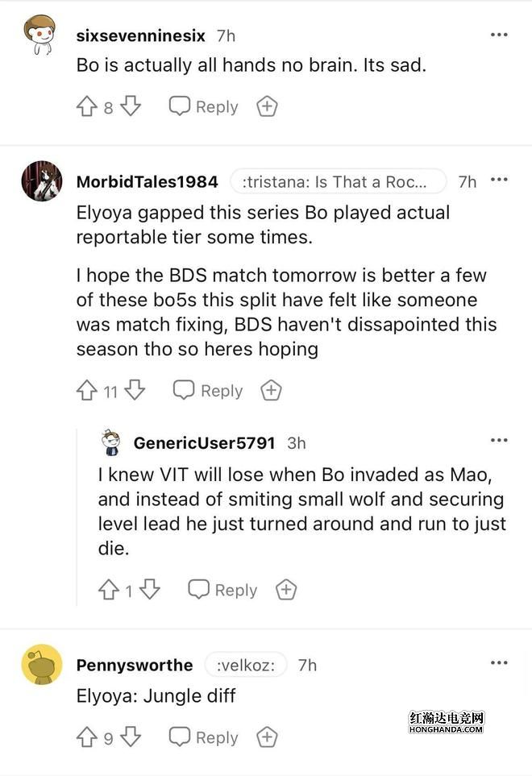Reply to GenericUser5791's comment
Screen dimensions: 532x776
pyautogui.click(x=223, y=591)
